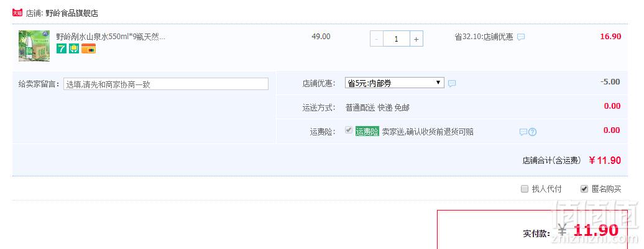Open the 野岭食品旗舰店 store link
This screenshot has height=249, width=644.
coord(71,13)
